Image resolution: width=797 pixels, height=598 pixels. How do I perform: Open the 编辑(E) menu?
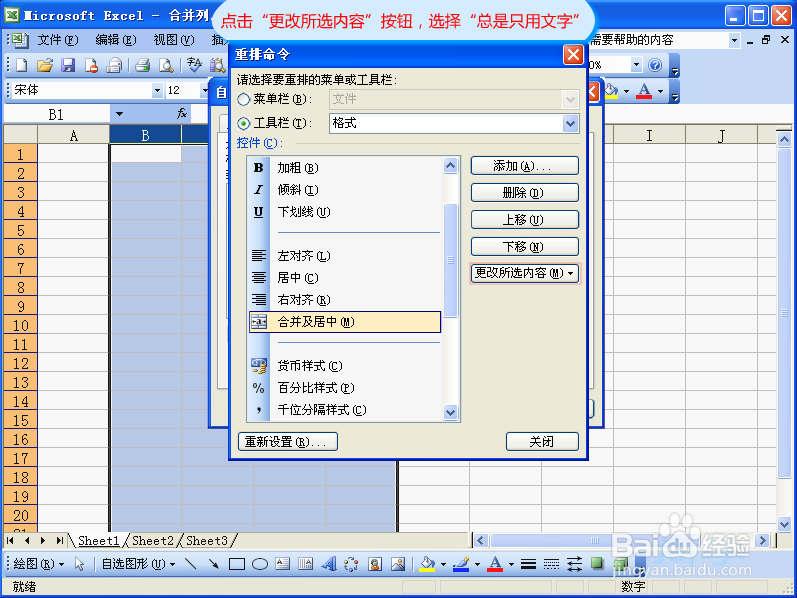tap(116, 40)
